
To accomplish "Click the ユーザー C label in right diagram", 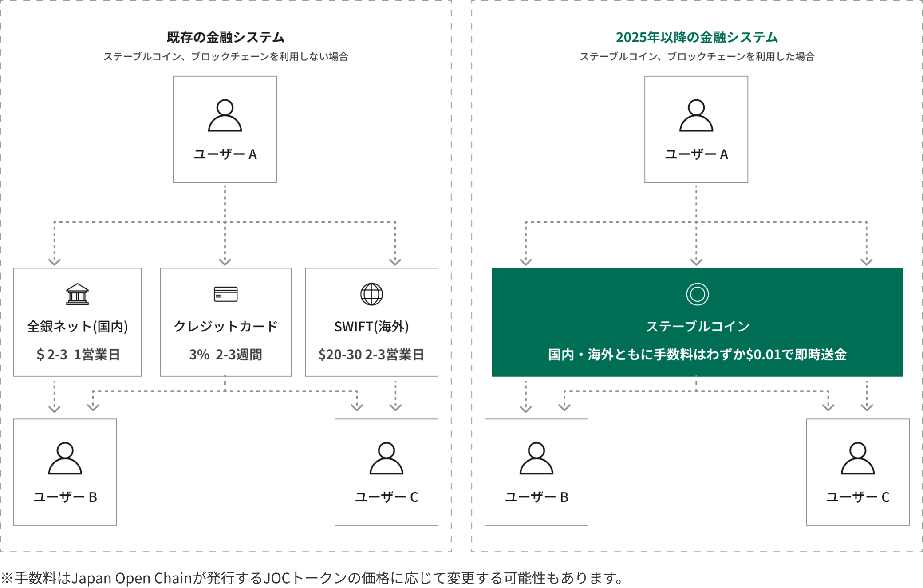I will [x=858, y=497].
